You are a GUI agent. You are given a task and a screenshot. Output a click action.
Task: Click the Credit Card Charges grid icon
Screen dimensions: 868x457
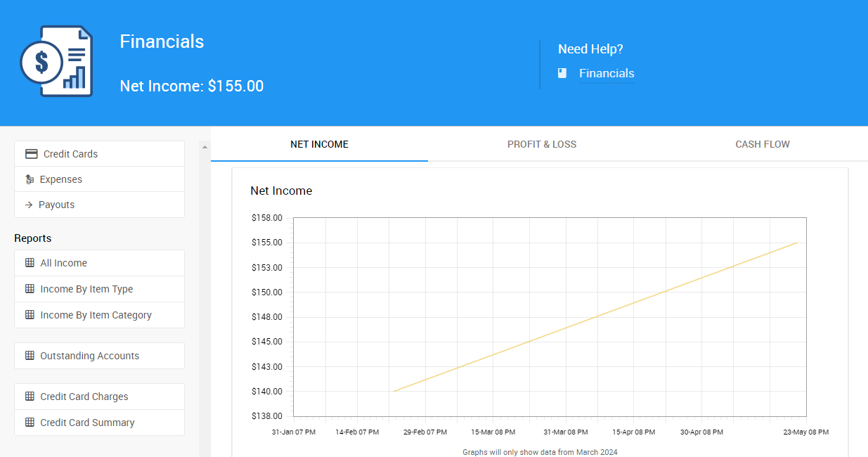30,397
